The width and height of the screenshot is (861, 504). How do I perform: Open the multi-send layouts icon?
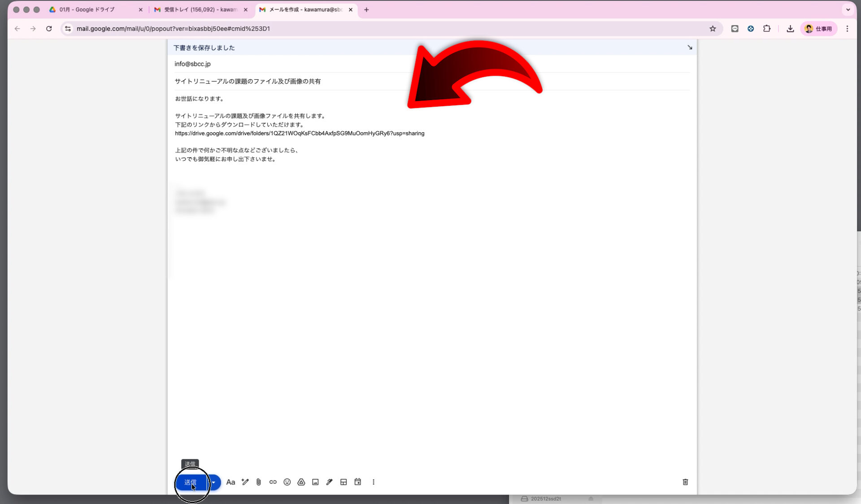(344, 482)
